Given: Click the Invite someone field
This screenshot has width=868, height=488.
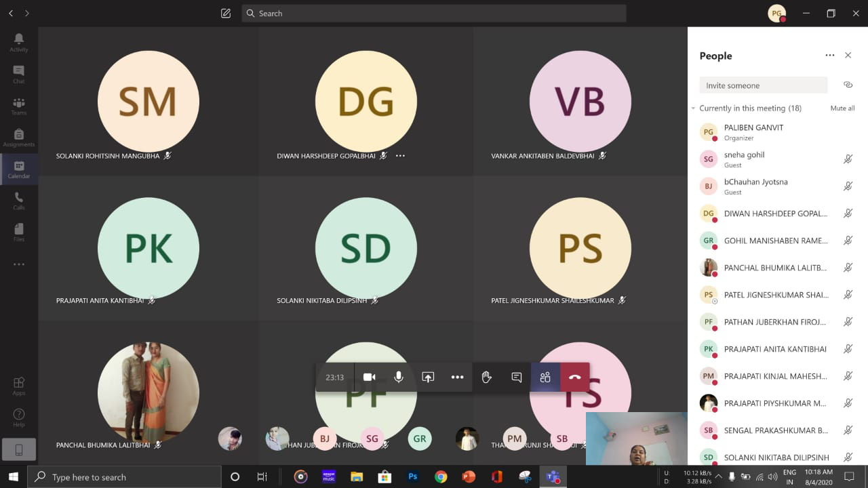Looking at the screenshot, I should 763,85.
